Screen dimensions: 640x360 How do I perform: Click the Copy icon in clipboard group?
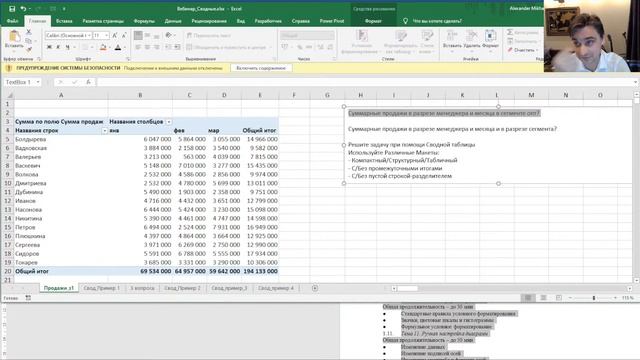[x=28, y=40]
